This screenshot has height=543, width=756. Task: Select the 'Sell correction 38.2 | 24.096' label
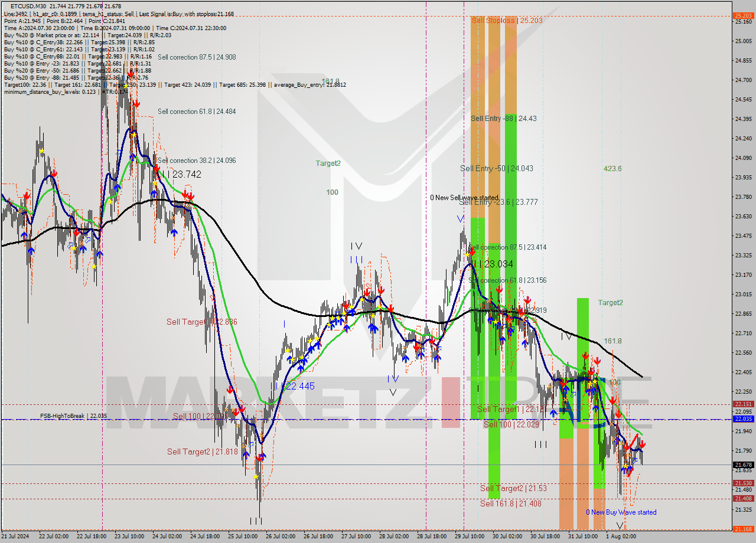(x=197, y=161)
